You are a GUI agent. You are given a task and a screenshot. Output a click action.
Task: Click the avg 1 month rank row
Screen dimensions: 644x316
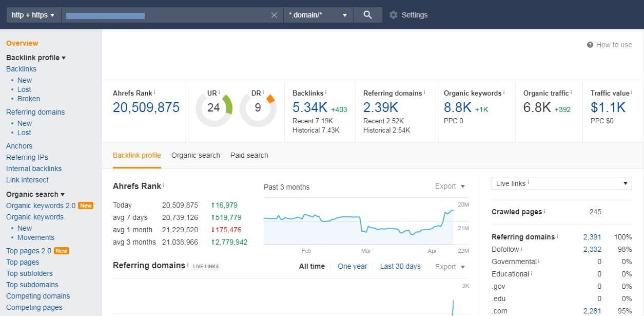180,230
